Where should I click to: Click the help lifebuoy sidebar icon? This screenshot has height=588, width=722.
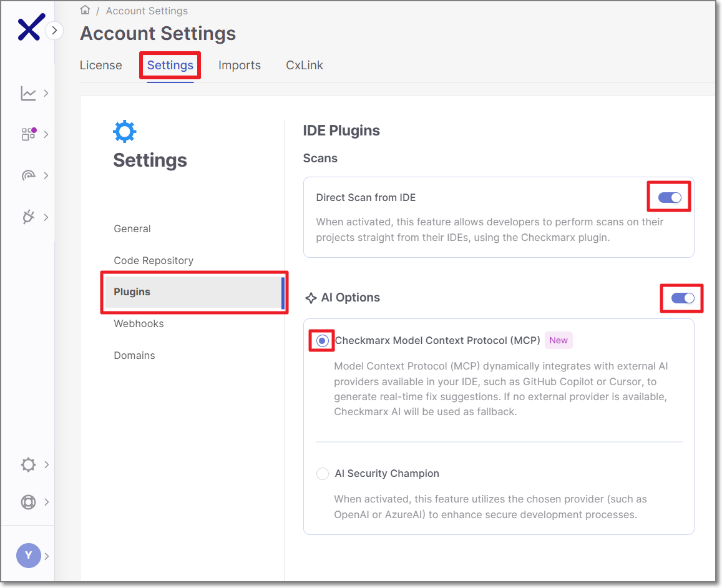[x=28, y=502]
